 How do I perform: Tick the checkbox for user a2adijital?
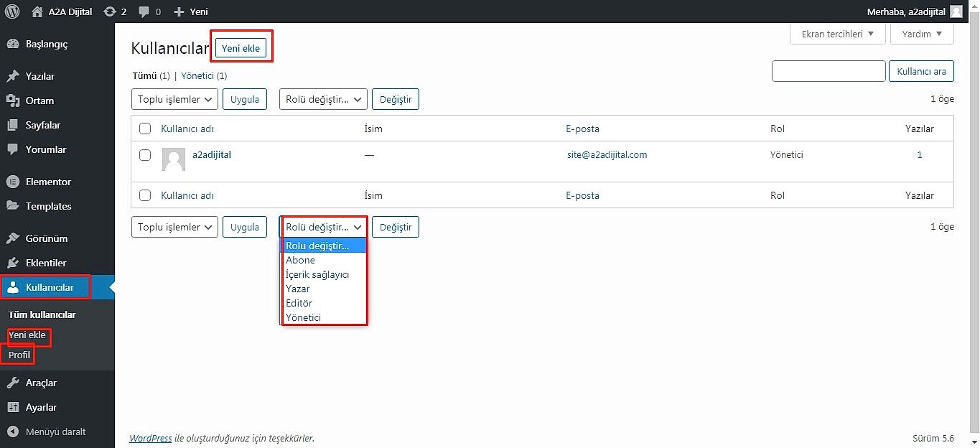point(145,154)
